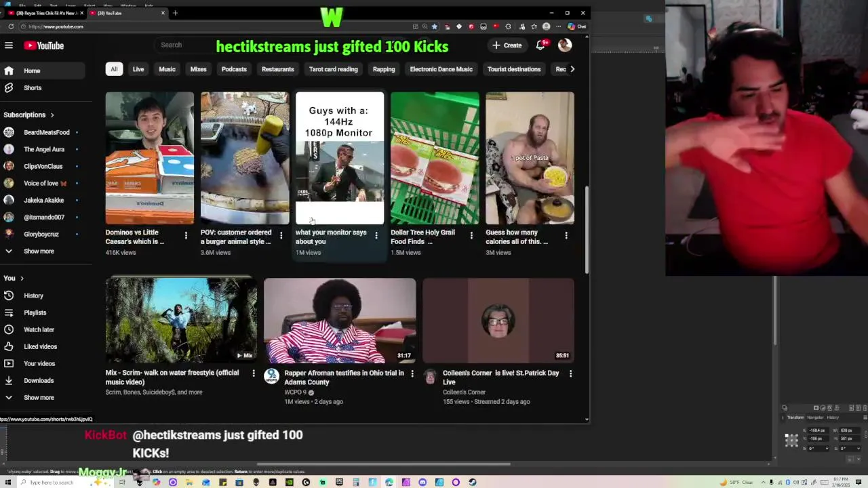The height and width of the screenshot is (488, 868).
Task: Open options for Dominos vs Little Caesar's short
Action: click(186, 235)
